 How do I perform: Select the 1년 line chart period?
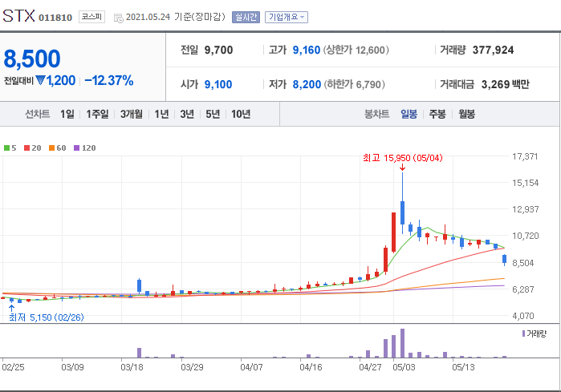(161, 114)
